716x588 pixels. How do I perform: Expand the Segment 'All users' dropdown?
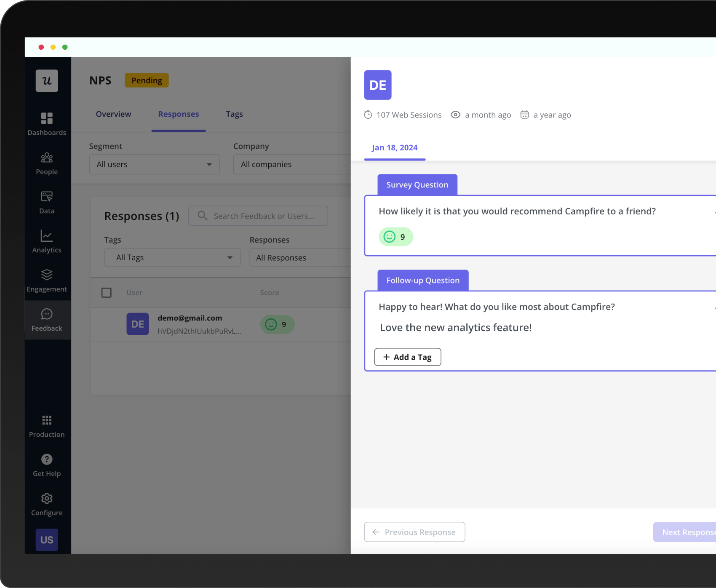coord(154,164)
